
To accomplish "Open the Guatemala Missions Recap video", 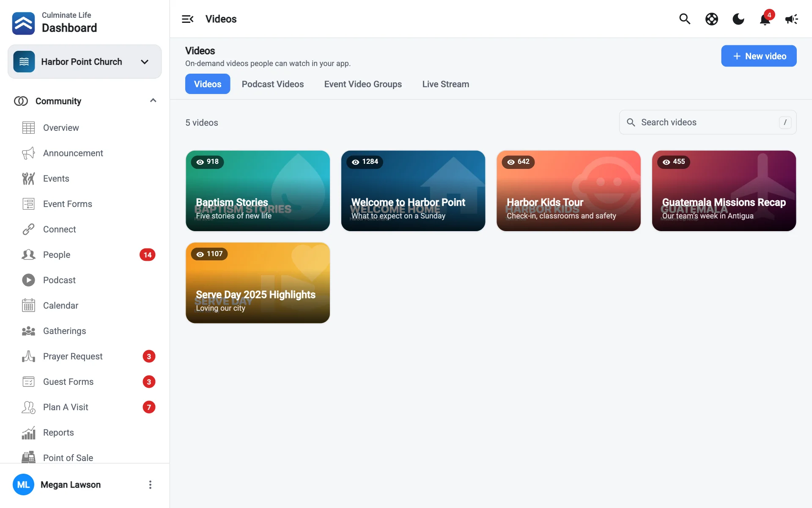I will pos(724,191).
